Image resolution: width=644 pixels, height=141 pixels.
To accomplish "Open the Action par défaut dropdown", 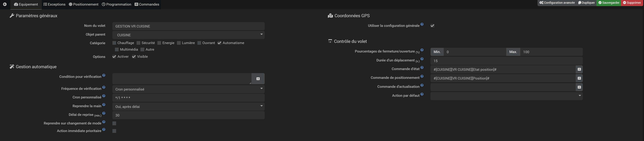I will 507,96.
